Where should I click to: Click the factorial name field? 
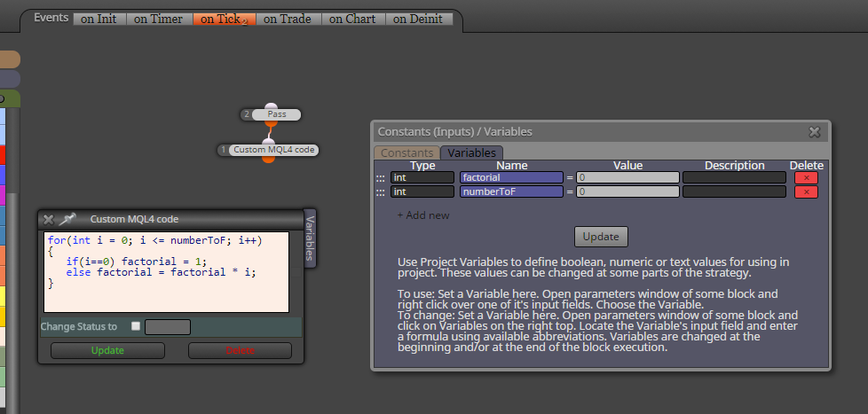point(511,177)
